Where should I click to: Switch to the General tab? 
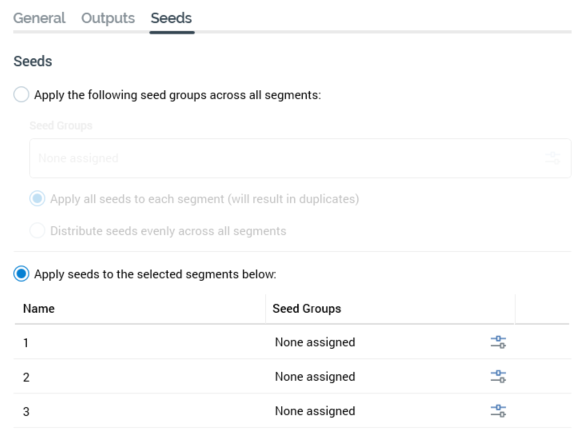click(39, 18)
